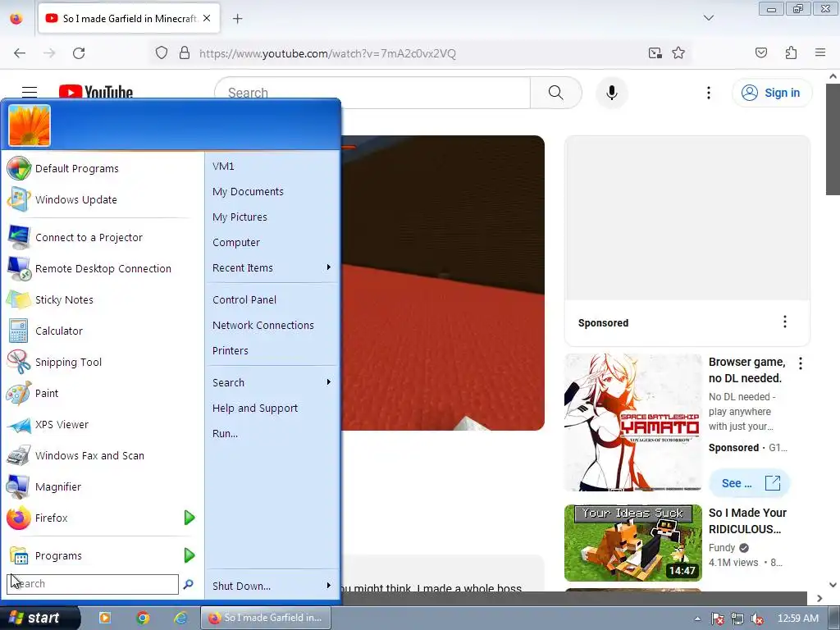Click the Start menu search magnifier icon
This screenshot has width=840, height=630.
[188, 584]
